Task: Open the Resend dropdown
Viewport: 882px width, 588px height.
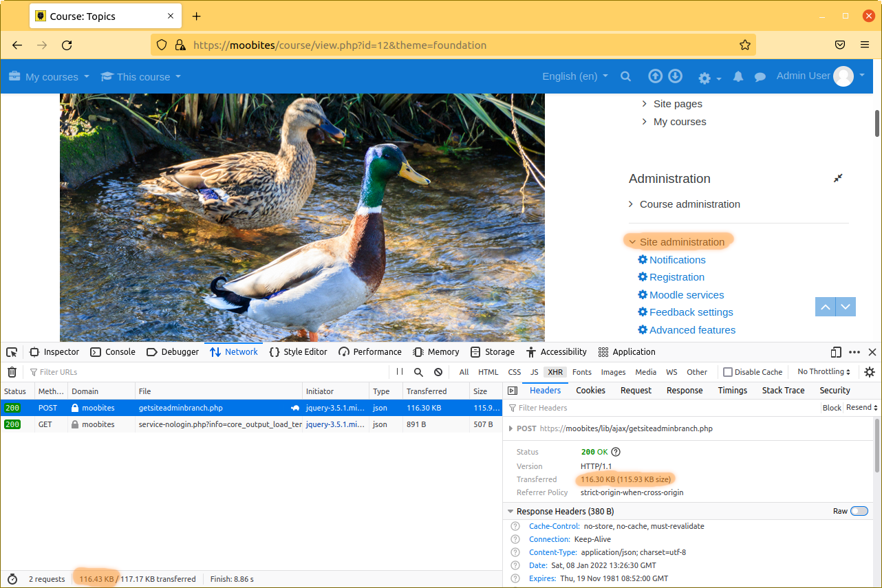Action: point(862,408)
